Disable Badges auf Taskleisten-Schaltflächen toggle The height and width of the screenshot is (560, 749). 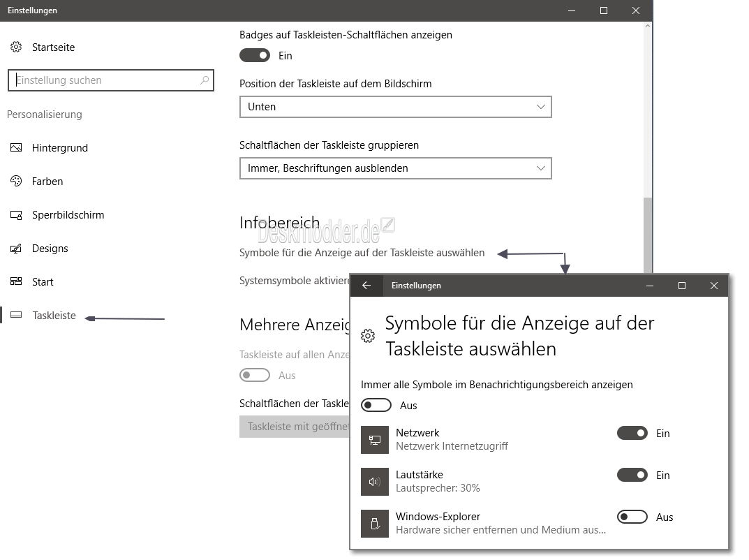coord(255,56)
